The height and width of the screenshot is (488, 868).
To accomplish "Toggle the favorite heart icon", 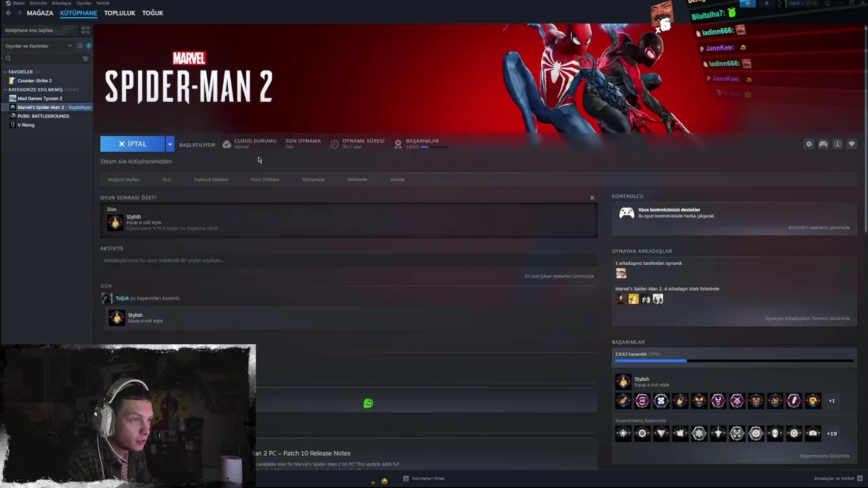I will (852, 144).
